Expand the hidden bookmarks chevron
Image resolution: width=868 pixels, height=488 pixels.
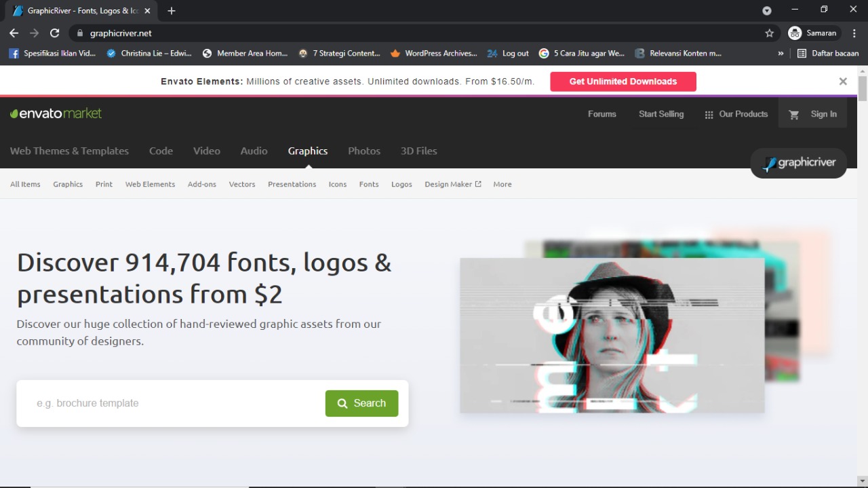pyautogui.click(x=781, y=53)
